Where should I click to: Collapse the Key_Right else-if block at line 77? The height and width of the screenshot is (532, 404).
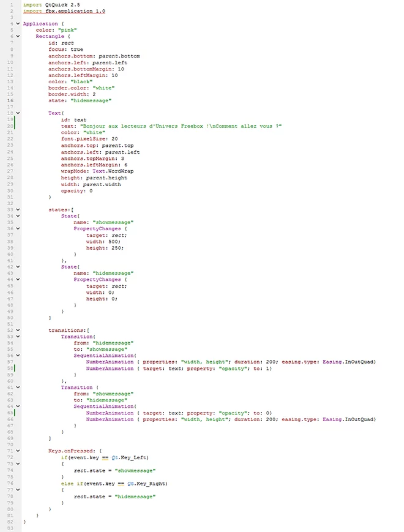[18, 490]
